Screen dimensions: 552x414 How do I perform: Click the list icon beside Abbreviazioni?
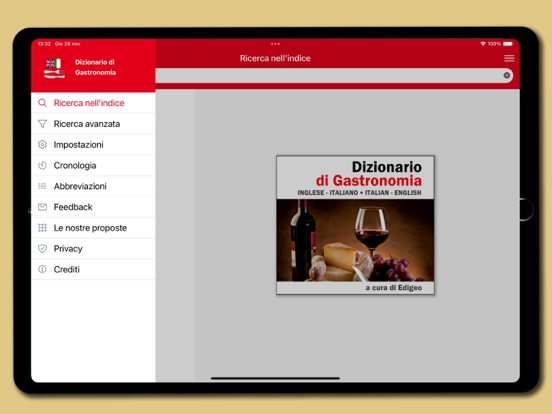tap(42, 186)
